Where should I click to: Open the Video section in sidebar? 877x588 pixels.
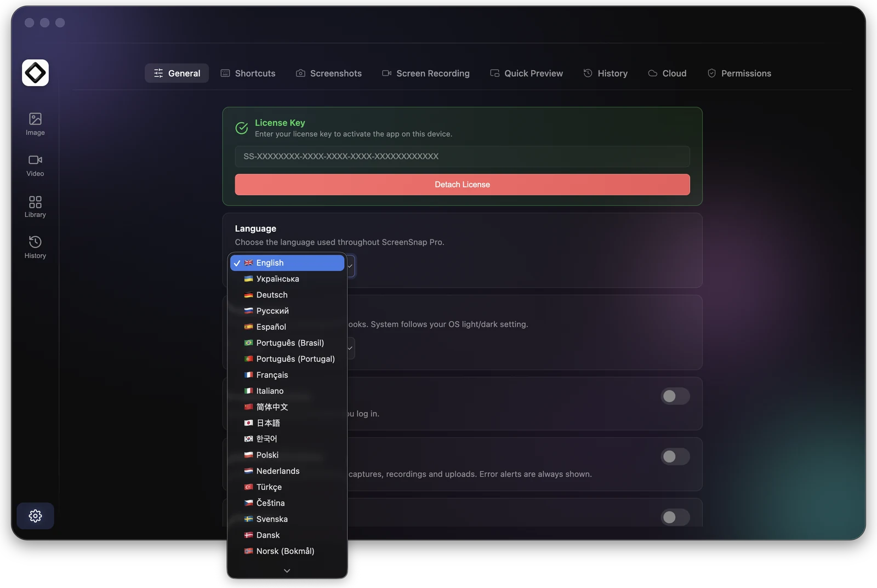tap(35, 165)
